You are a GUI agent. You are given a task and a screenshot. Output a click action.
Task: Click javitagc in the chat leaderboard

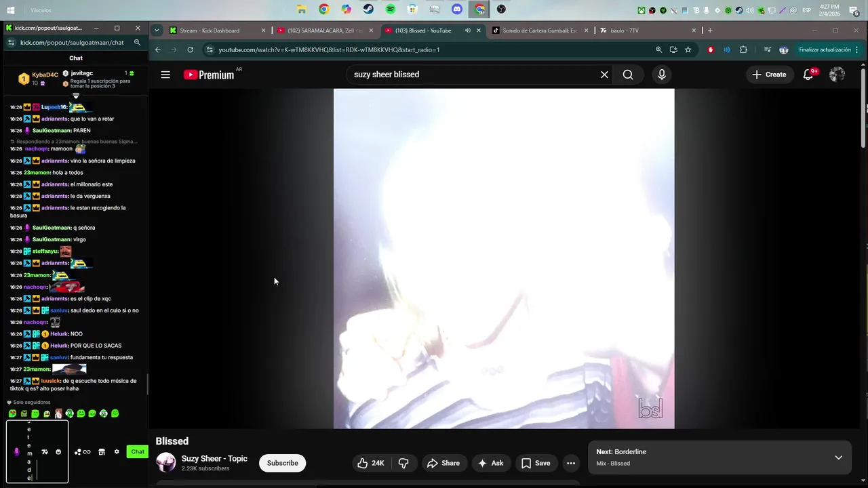(x=82, y=73)
